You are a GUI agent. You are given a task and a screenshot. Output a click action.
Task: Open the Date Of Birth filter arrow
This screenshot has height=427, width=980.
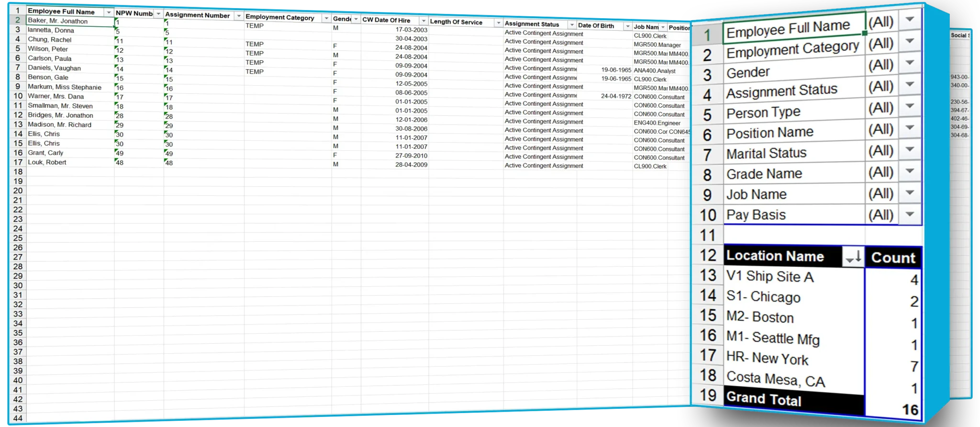point(627,26)
